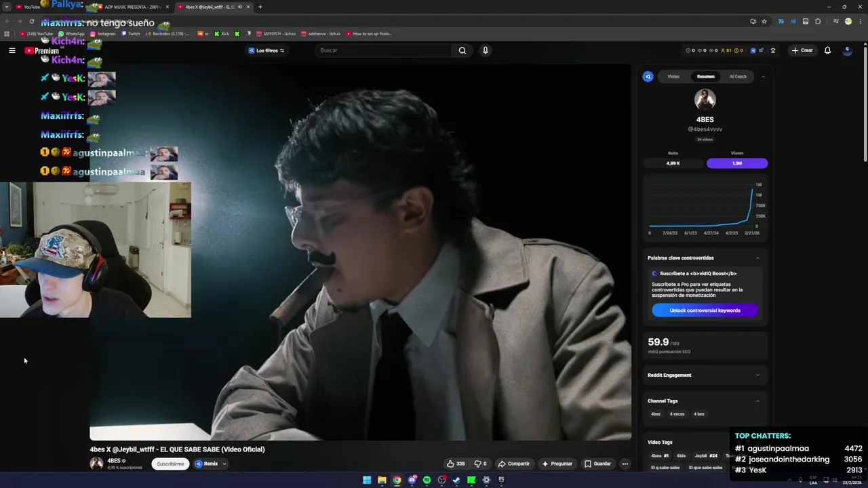Open the WhatsApp bookmark
The width and height of the screenshot is (868, 488).
[x=71, y=33]
